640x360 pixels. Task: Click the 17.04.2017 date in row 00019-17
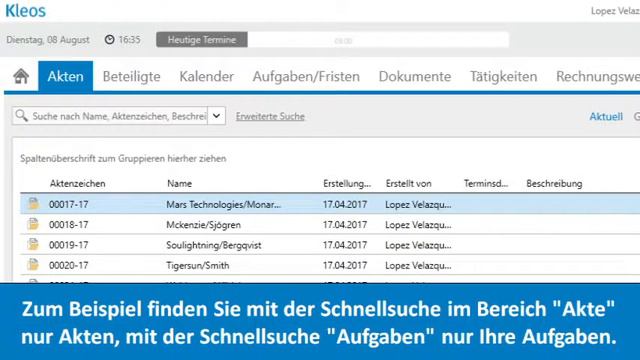tap(345, 245)
